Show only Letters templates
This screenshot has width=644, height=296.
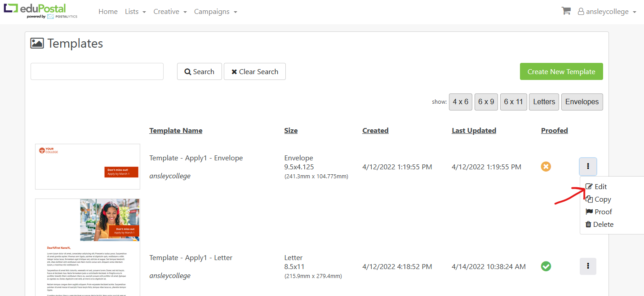[544, 102]
